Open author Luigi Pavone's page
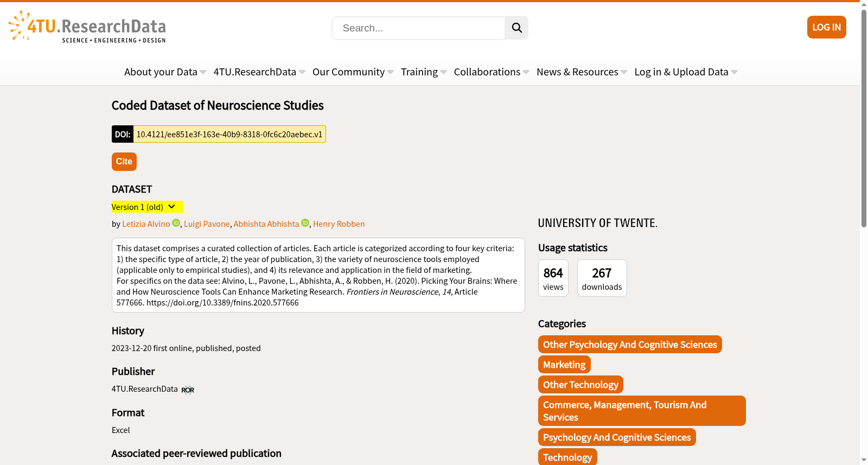 207,224
